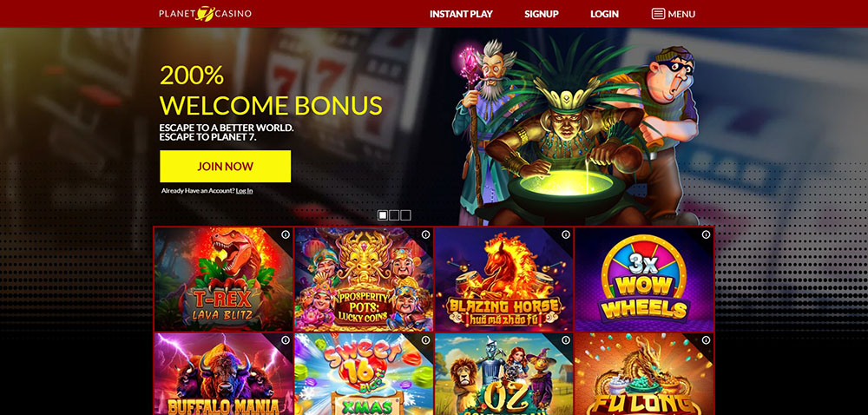Open the Signup page from navigation

[x=542, y=14]
